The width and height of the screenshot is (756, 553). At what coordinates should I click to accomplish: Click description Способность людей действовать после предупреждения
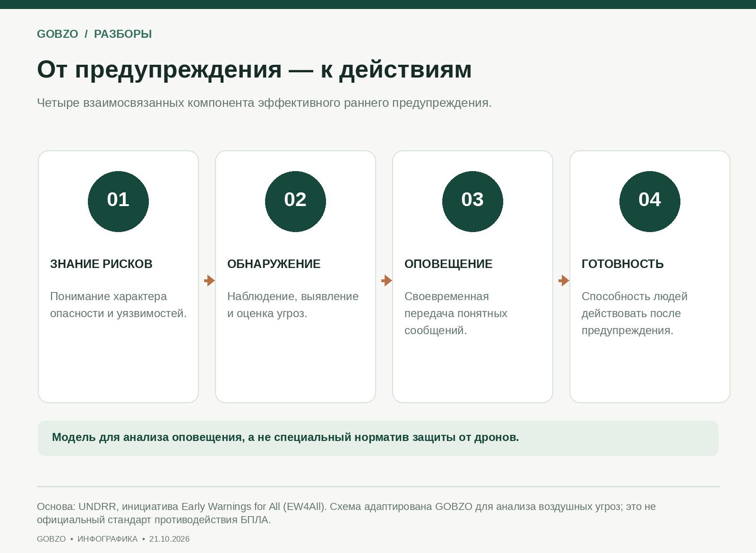coord(635,313)
